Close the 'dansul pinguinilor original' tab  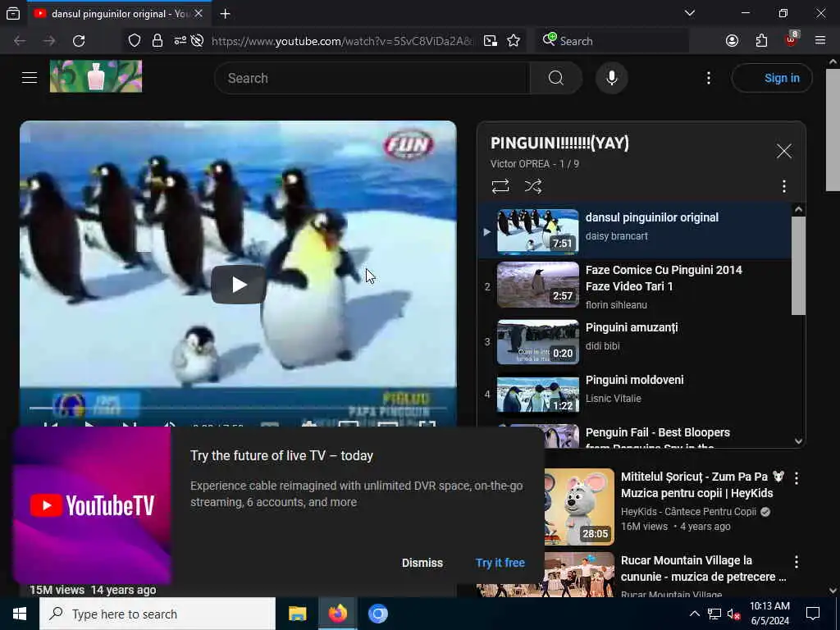199,13
